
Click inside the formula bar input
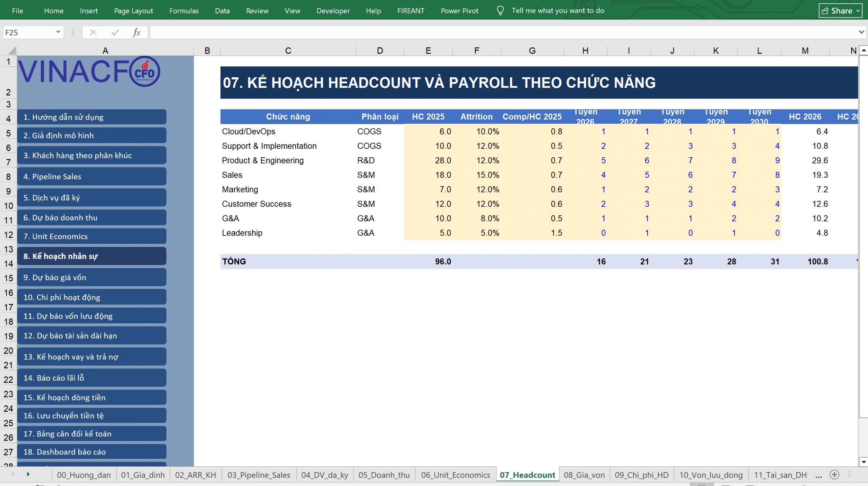(x=504, y=33)
